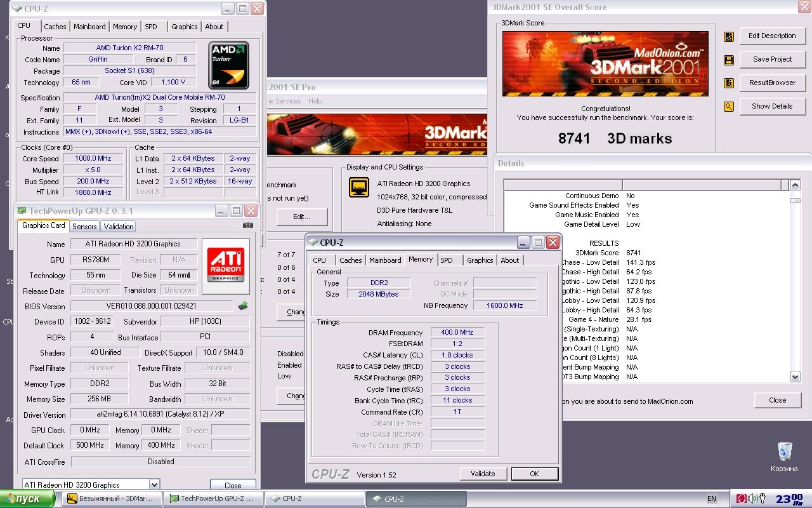Click the BIOS Version field in GPU-Z
812x508 pixels.
coord(152,306)
